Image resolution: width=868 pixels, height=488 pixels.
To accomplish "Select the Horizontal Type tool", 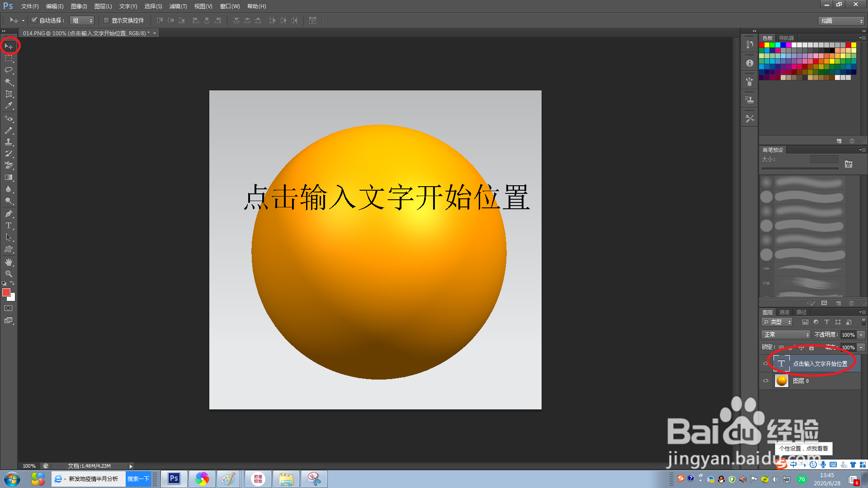I will tap(9, 225).
